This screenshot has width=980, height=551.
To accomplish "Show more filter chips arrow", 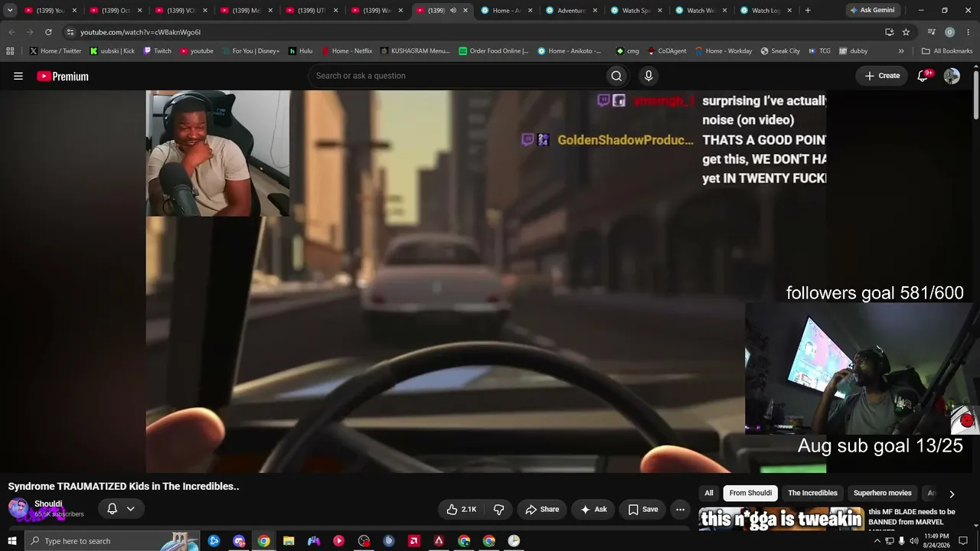I will click(x=952, y=494).
